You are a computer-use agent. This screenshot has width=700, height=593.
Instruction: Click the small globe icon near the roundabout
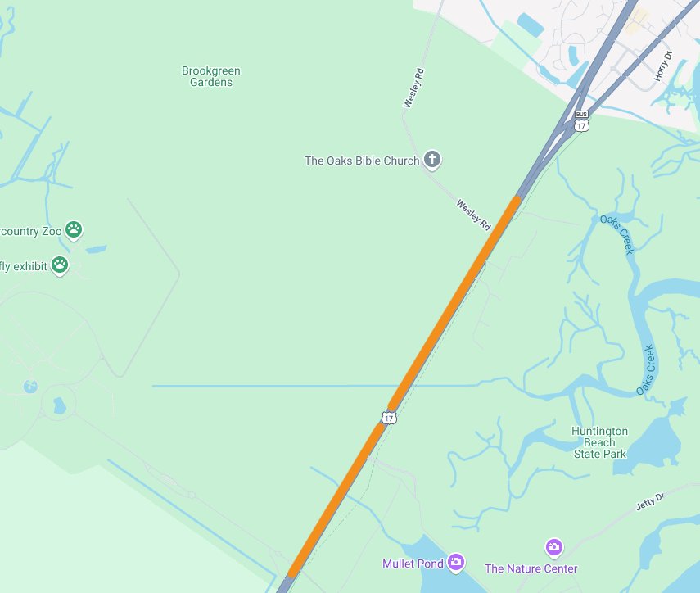tap(30, 386)
